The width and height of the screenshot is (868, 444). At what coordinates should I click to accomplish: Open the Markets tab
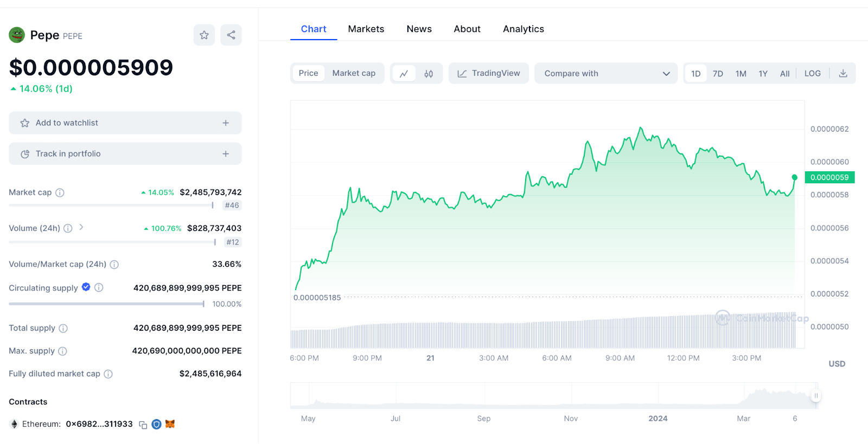point(366,29)
